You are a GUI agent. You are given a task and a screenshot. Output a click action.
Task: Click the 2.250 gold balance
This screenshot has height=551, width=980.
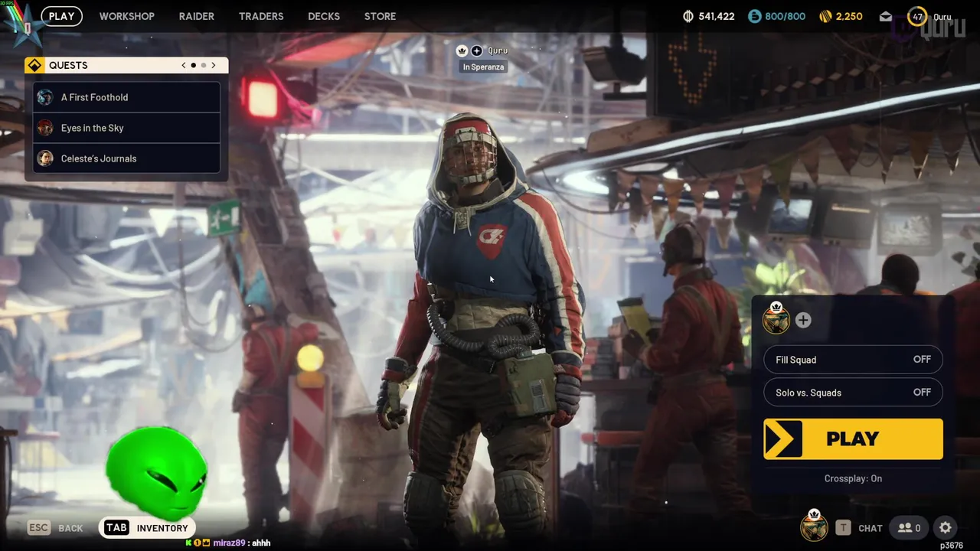(x=849, y=16)
